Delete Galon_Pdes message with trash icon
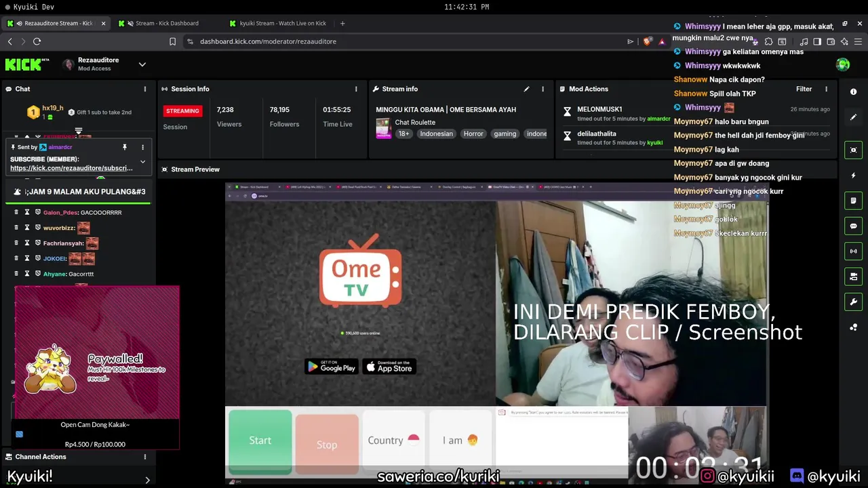This screenshot has height=488, width=868. click(x=16, y=212)
